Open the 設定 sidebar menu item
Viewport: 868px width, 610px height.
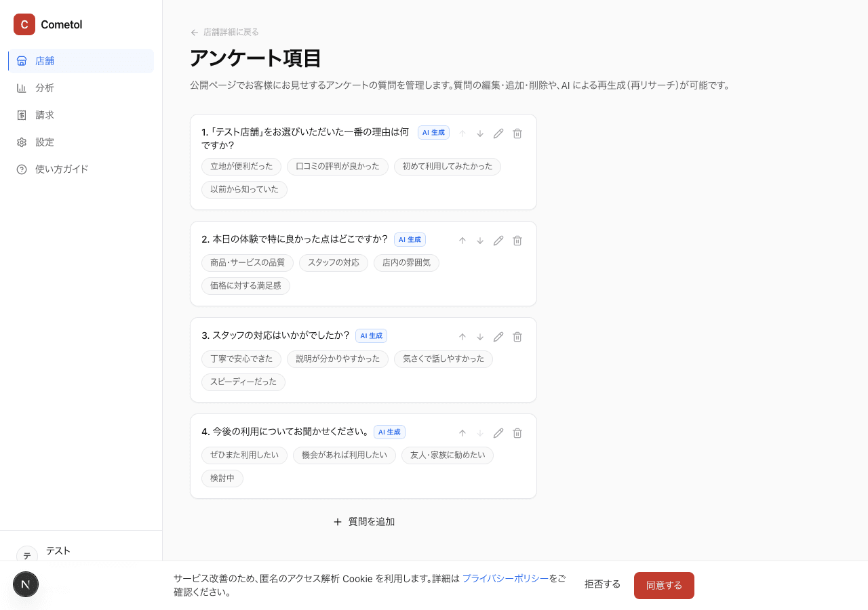[81, 142]
